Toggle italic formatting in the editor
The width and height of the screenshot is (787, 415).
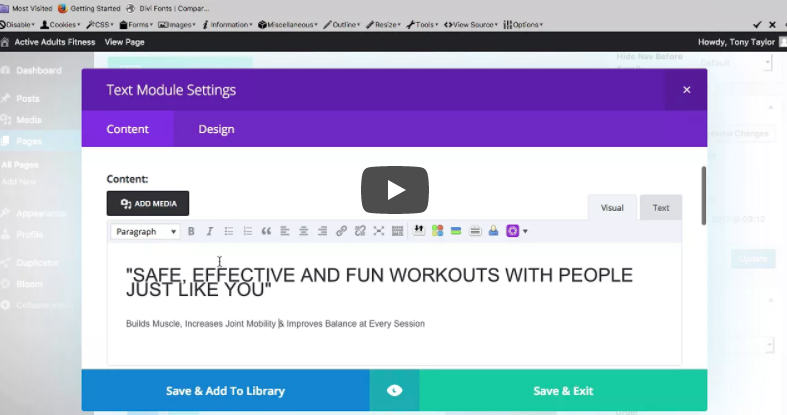[x=210, y=231]
